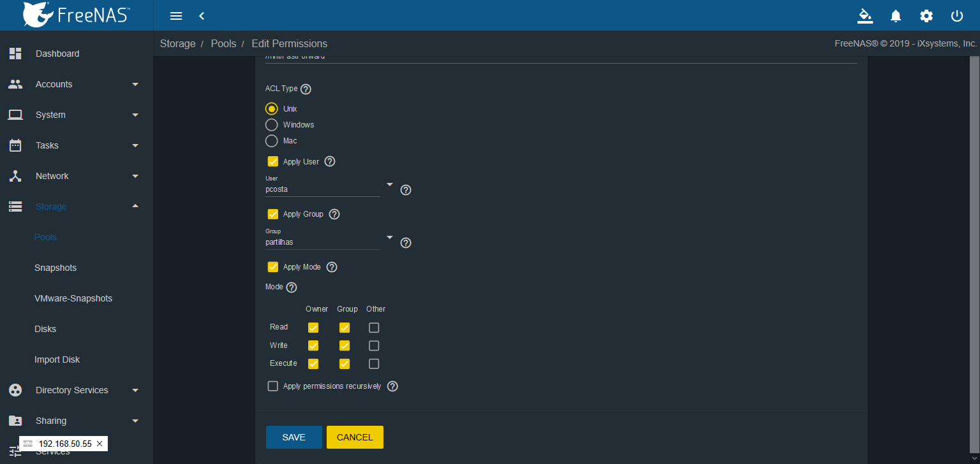Toggle the hamburger side menu

[x=177, y=16]
